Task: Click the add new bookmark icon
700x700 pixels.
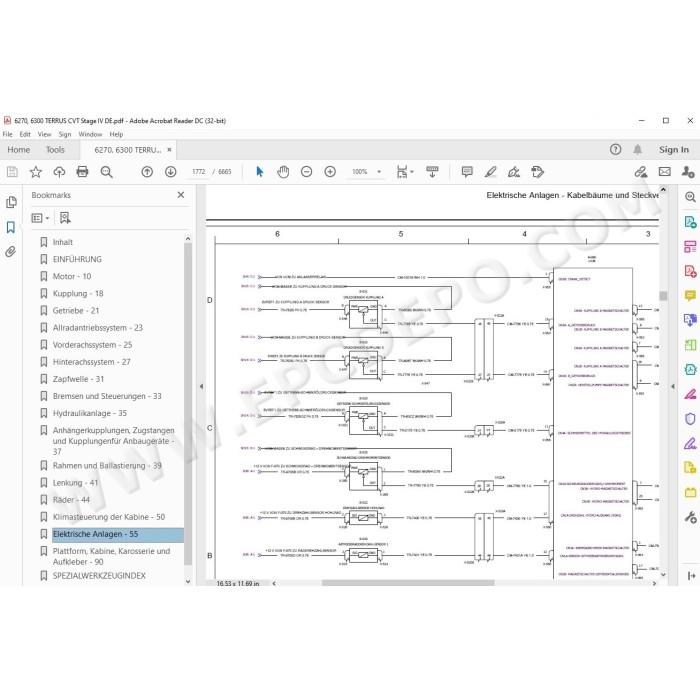Action: pos(65,218)
